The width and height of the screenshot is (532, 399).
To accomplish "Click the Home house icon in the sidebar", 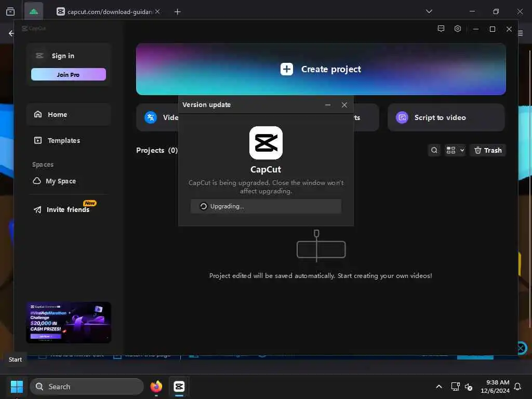I will 38,114.
